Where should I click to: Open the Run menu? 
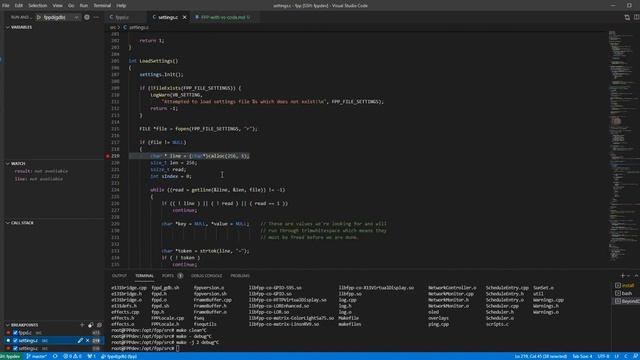coord(84,6)
